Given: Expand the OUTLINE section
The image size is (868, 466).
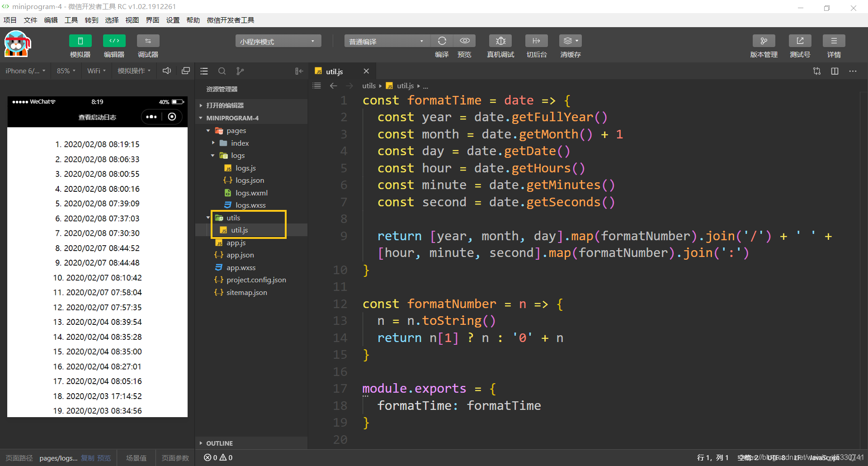Looking at the screenshot, I should pyautogui.click(x=251, y=443).
